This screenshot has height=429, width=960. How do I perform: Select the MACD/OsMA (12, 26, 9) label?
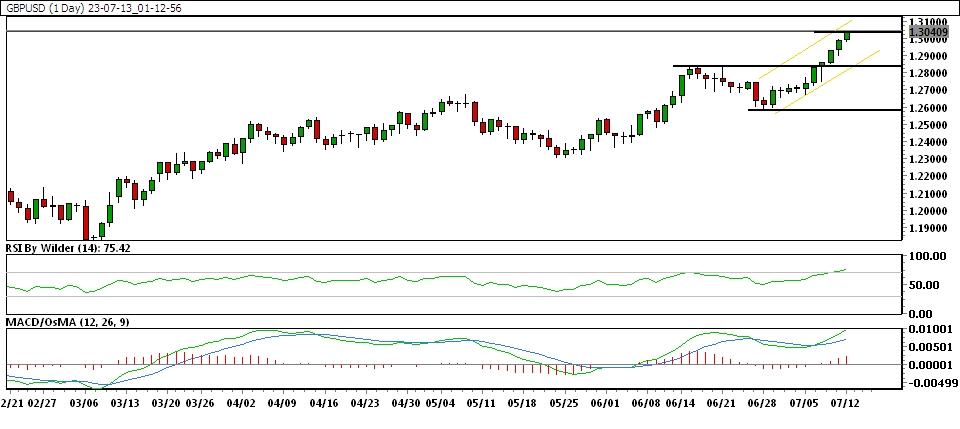pos(66,321)
